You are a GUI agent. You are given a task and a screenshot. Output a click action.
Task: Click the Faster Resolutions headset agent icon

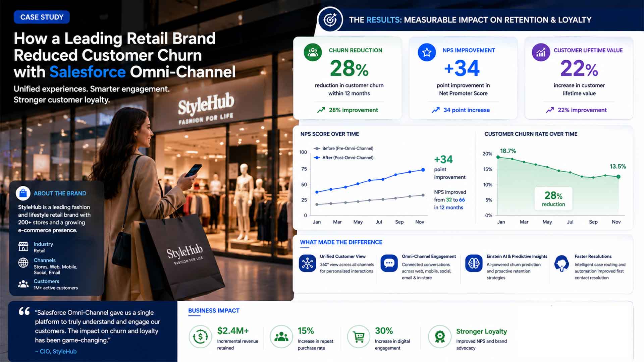coord(561,263)
